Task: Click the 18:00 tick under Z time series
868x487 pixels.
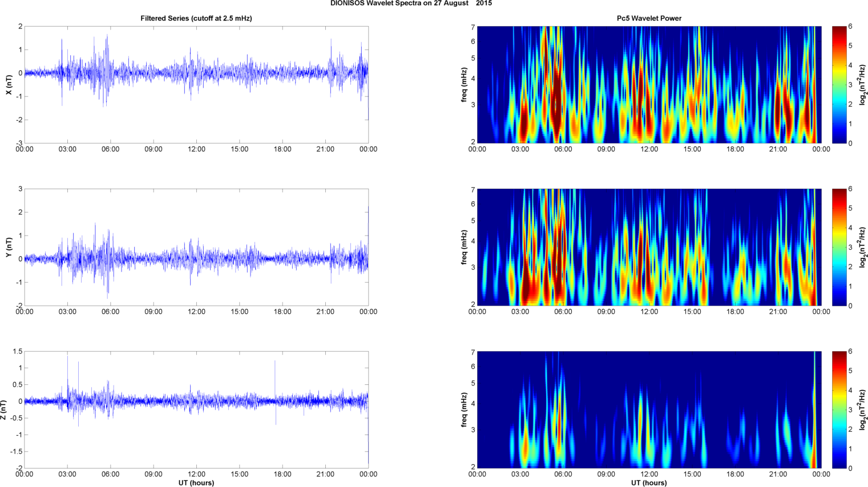Action: coord(282,474)
